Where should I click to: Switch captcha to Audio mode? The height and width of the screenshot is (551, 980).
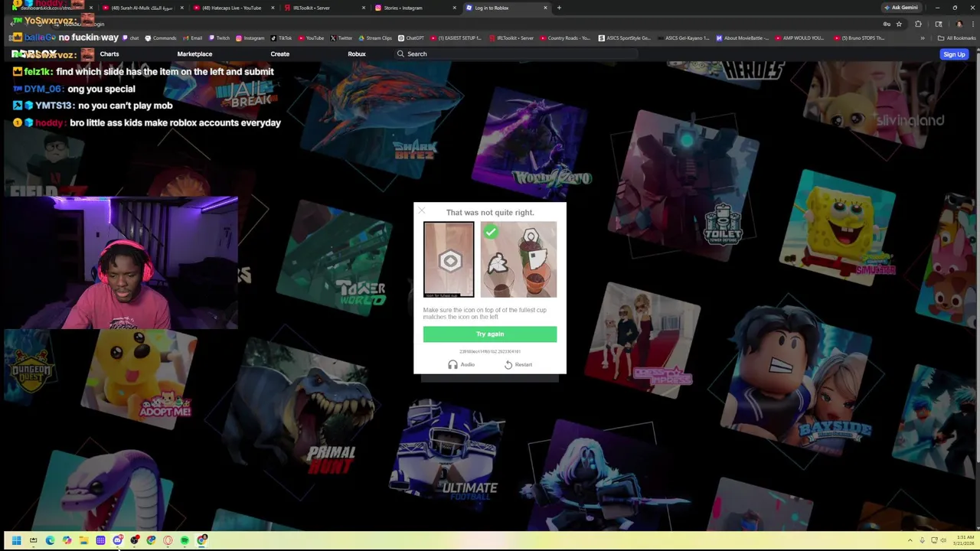(x=462, y=364)
